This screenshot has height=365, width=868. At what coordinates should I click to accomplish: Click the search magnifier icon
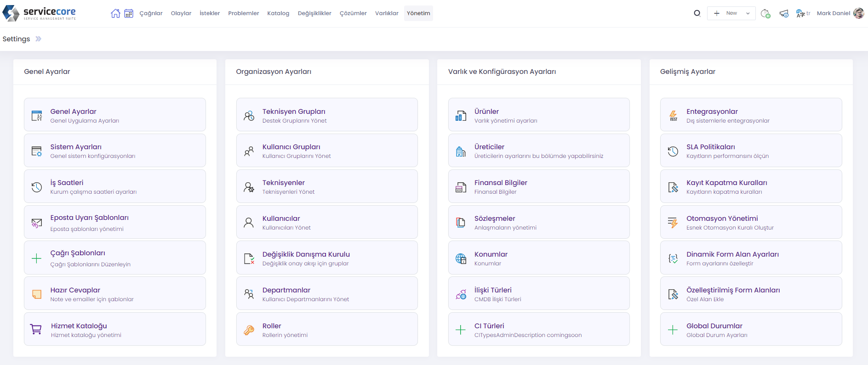click(697, 13)
